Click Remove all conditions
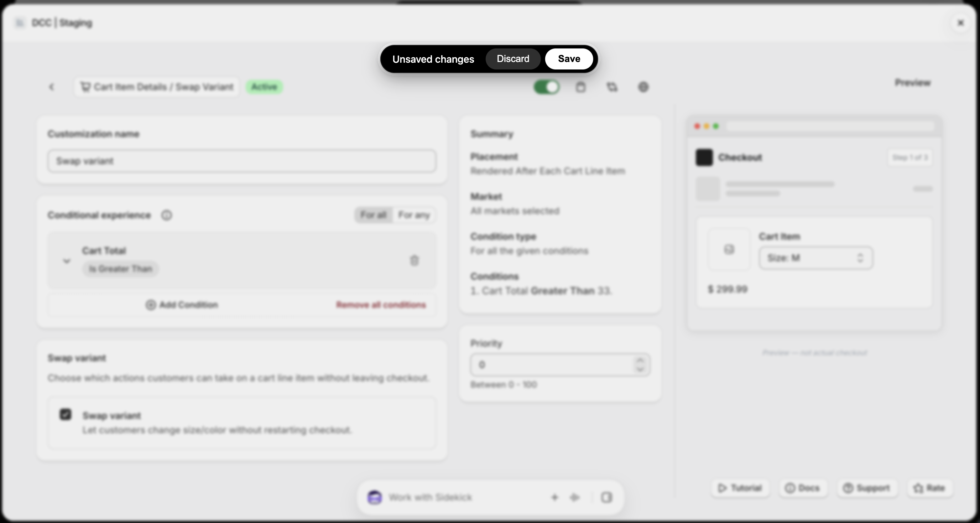This screenshot has width=980, height=523. click(381, 305)
